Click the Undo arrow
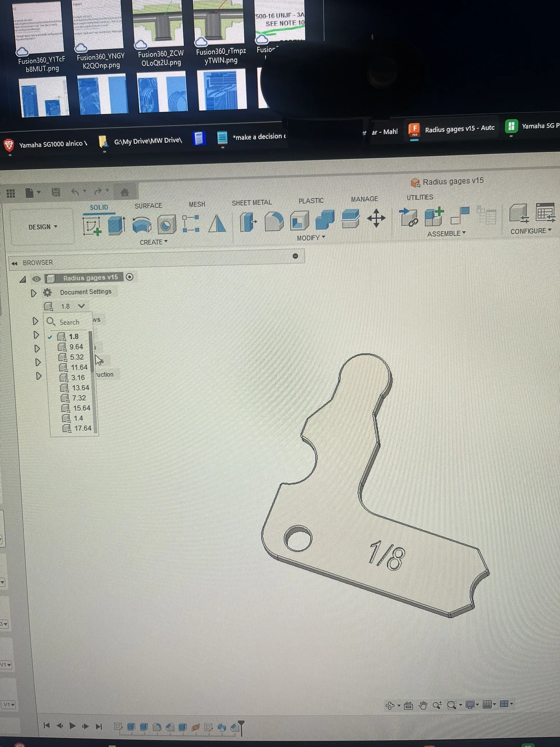560x747 pixels. point(75,191)
